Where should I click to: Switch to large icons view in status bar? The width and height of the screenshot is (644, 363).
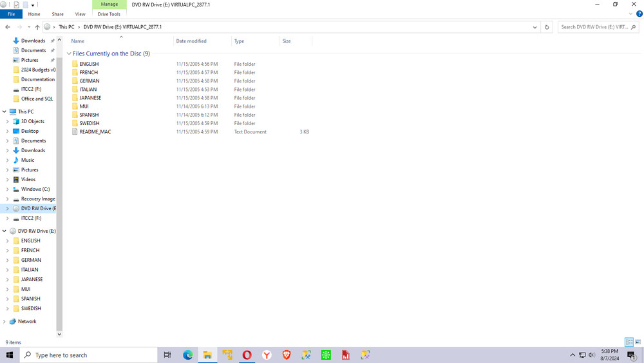tap(637, 342)
